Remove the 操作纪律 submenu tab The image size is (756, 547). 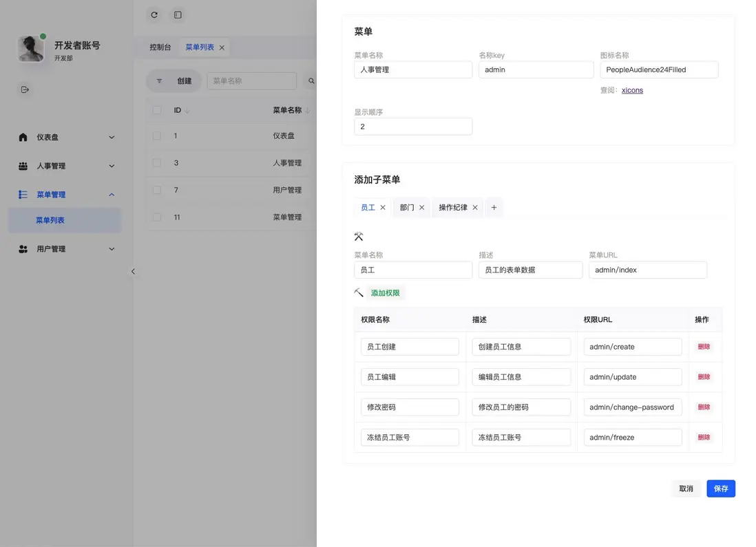coord(475,208)
